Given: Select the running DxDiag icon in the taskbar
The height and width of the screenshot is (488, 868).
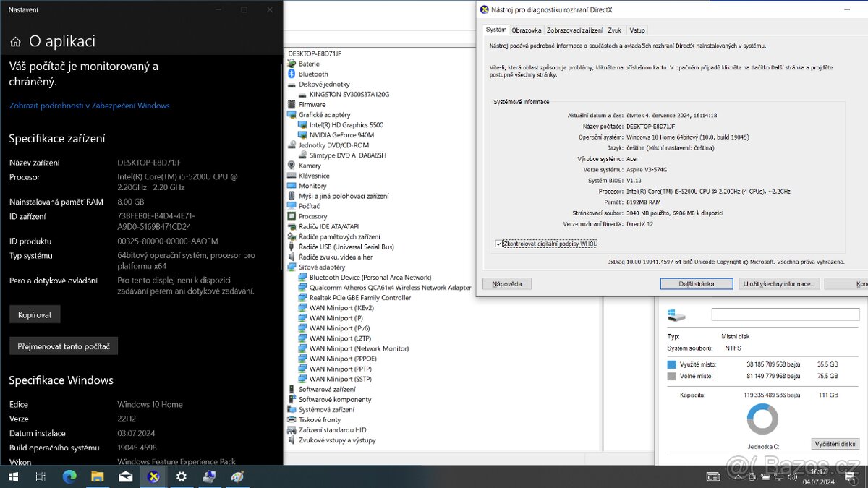Looking at the screenshot, I should 153,476.
